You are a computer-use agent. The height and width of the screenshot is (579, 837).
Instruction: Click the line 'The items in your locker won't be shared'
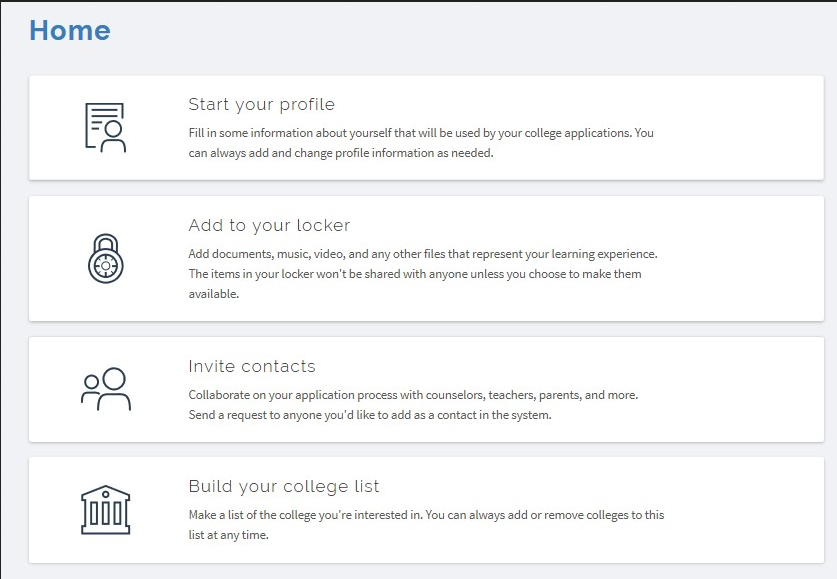point(415,274)
